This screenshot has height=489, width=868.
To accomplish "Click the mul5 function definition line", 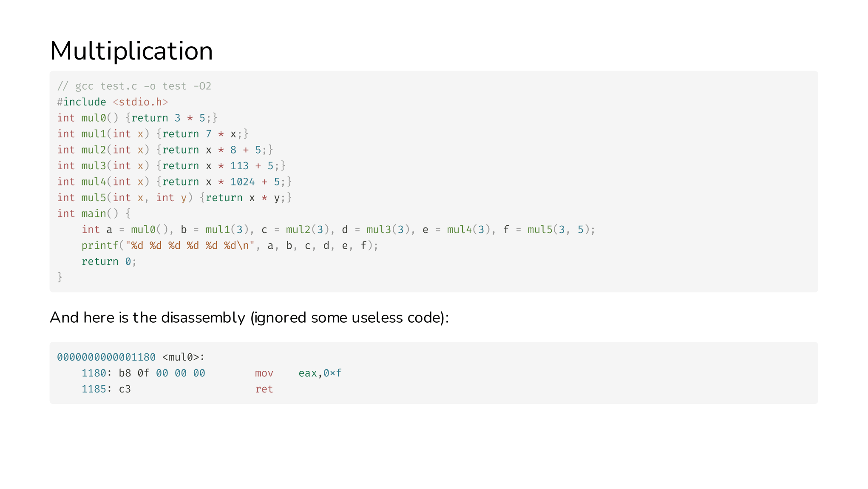I will (174, 198).
